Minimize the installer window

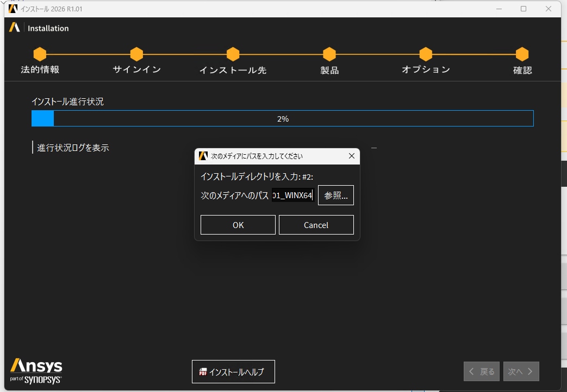(499, 9)
